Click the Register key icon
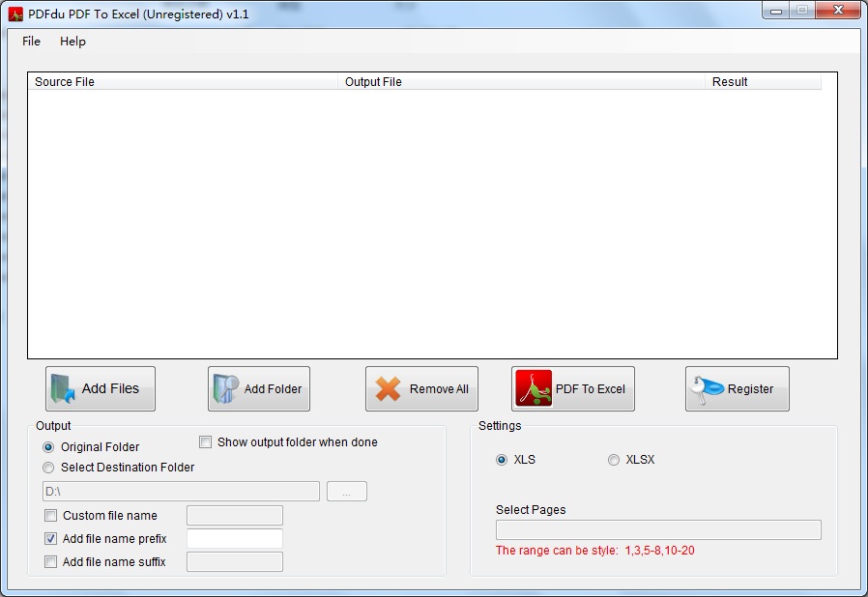Viewport: 868px width, 597px height. [707, 389]
